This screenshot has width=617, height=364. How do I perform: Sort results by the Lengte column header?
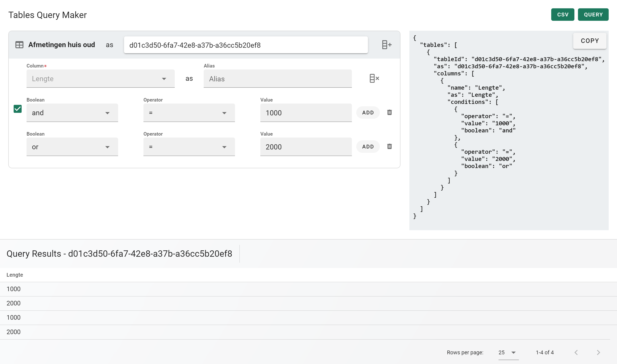pyautogui.click(x=15, y=275)
